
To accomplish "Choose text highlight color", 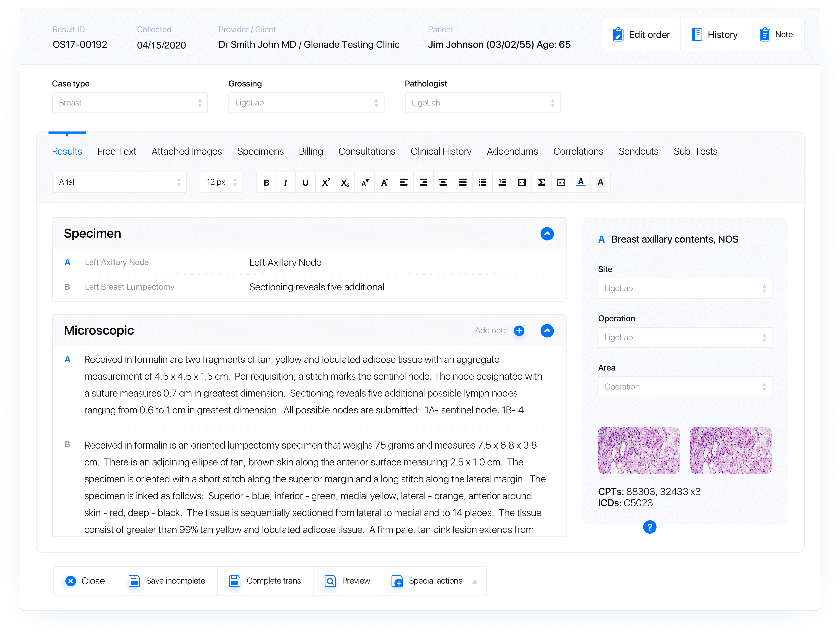I will pos(600,182).
